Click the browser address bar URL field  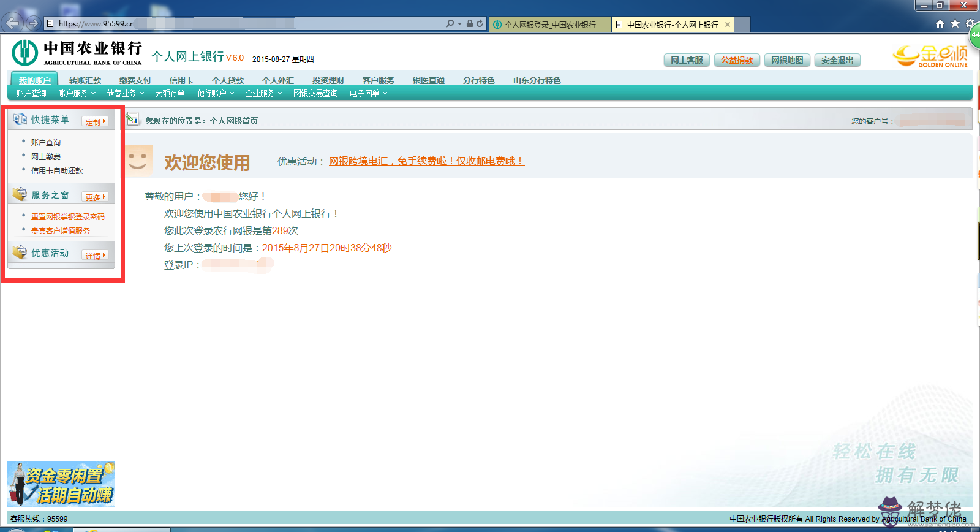245,23
